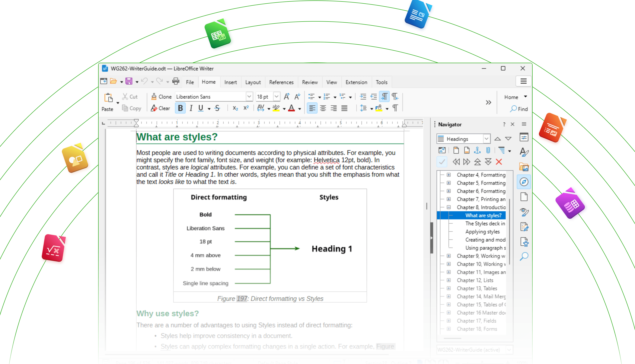
Task: Open the sidebar Properties deck
Action: pyautogui.click(x=524, y=137)
